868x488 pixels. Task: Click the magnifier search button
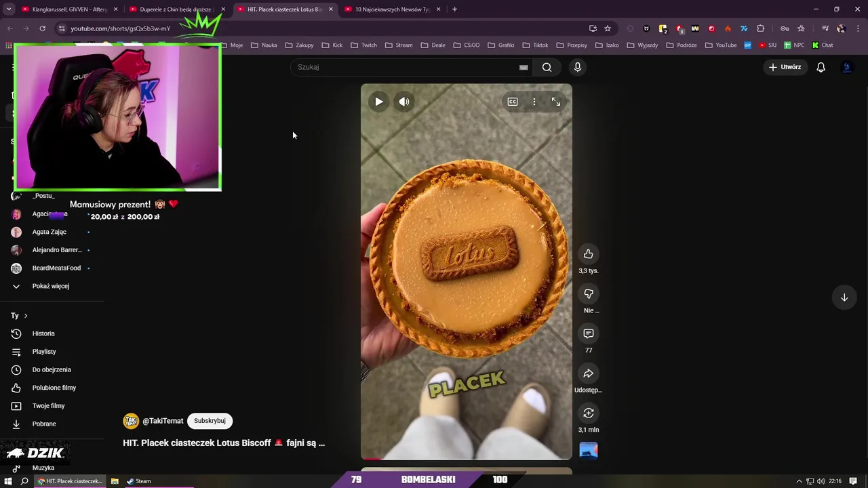pos(547,67)
